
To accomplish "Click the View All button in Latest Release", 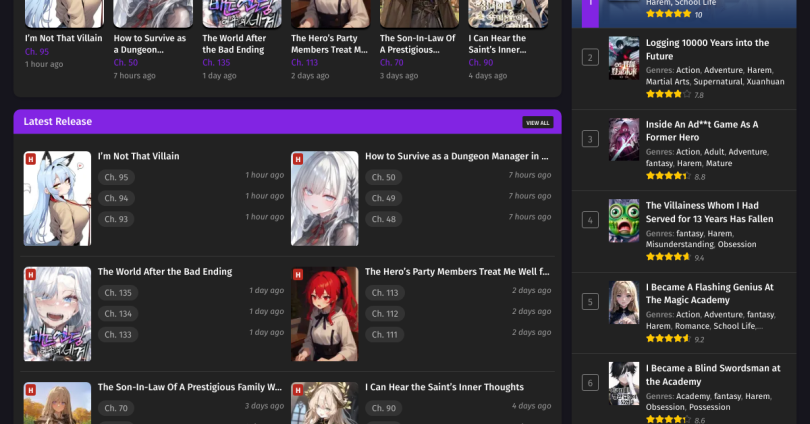I will click(537, 122).
